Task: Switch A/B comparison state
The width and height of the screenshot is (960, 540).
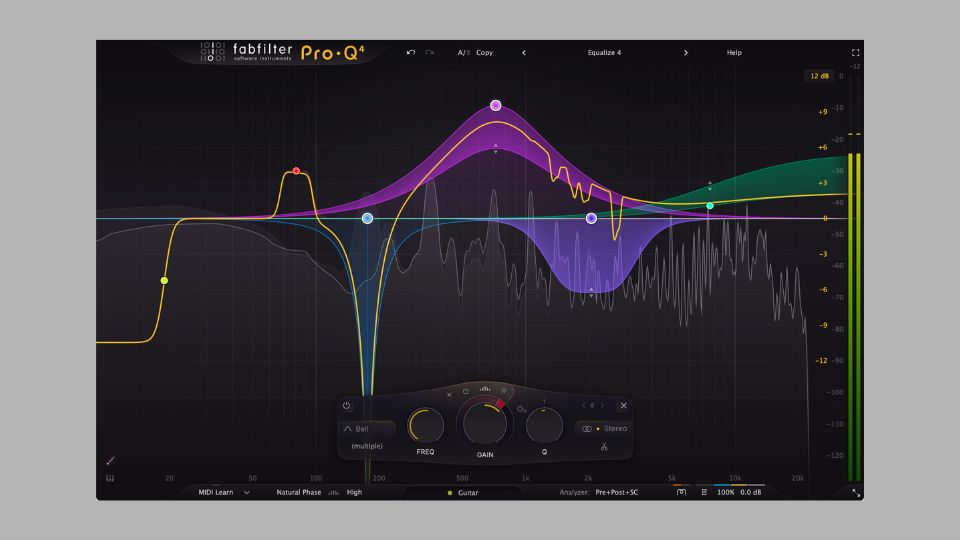Action: pyautogui.click(x=463, y=52)
